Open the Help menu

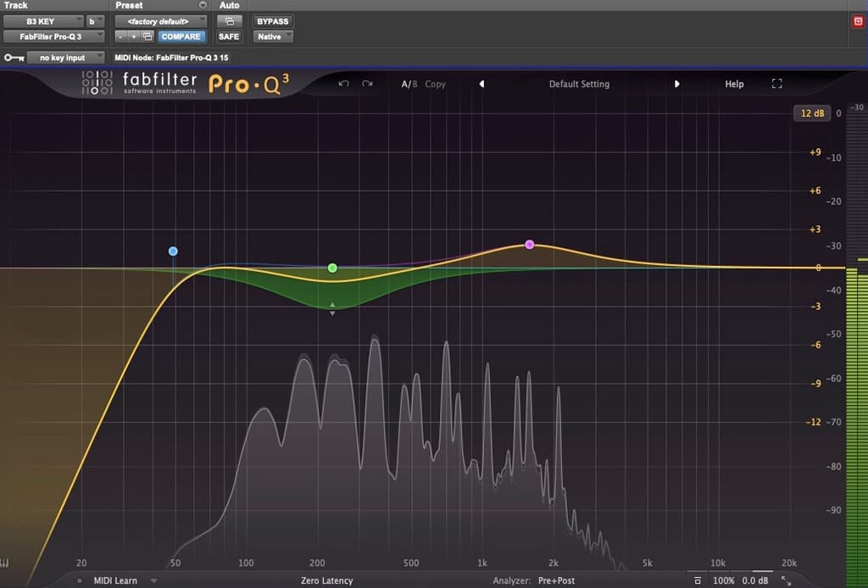click(735, 84)
